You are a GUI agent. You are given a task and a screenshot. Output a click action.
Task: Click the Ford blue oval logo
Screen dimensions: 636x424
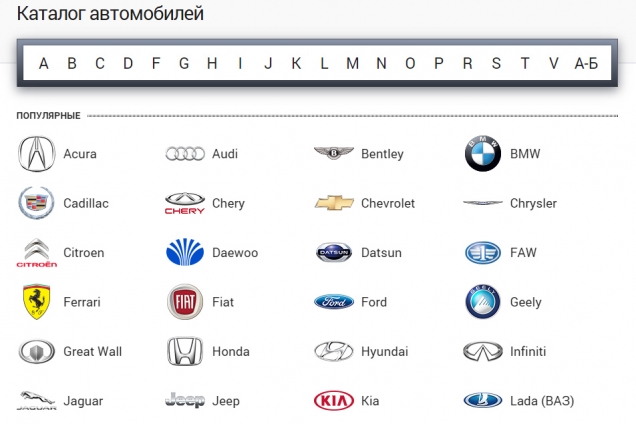pyautogui.click(x=334, y=302)
